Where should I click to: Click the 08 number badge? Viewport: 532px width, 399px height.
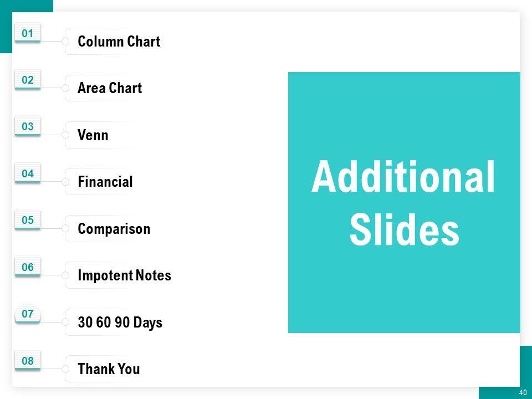tap(28, 361)
